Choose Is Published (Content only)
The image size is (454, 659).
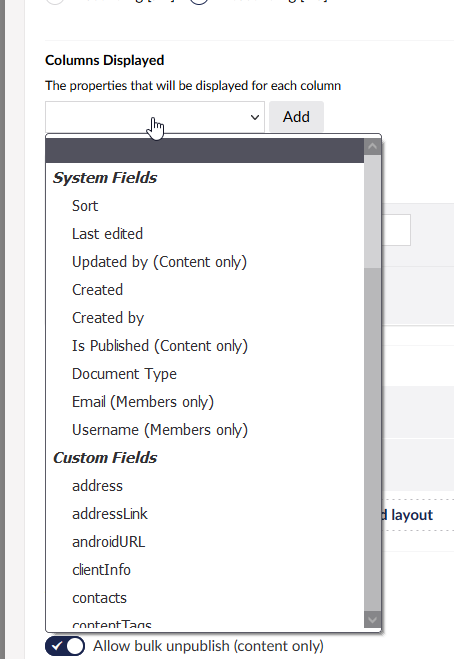point(205,346)
